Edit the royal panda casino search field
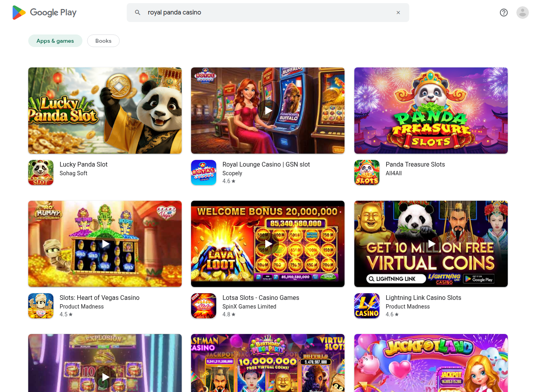The height and width of the screenshot is (392, 536). click(x=268, y=13)
